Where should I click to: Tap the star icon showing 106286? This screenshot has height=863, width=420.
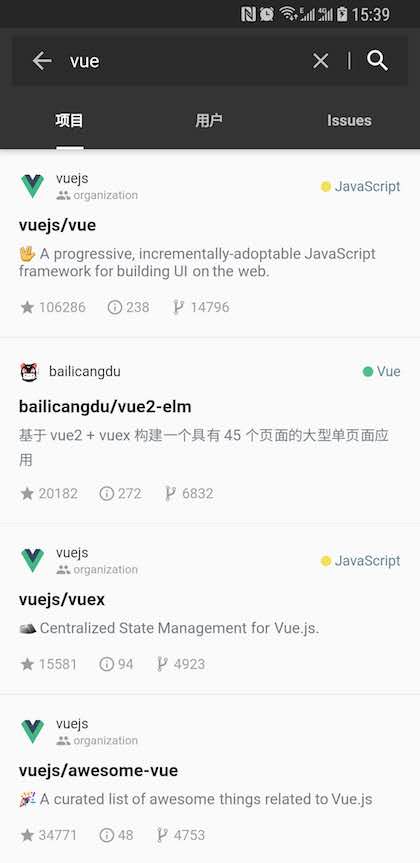pyautogui.click(x=27, y=307)
